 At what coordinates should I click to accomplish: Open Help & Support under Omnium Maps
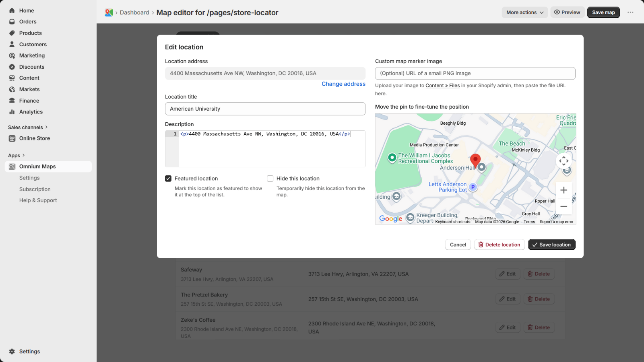point(38,200)
